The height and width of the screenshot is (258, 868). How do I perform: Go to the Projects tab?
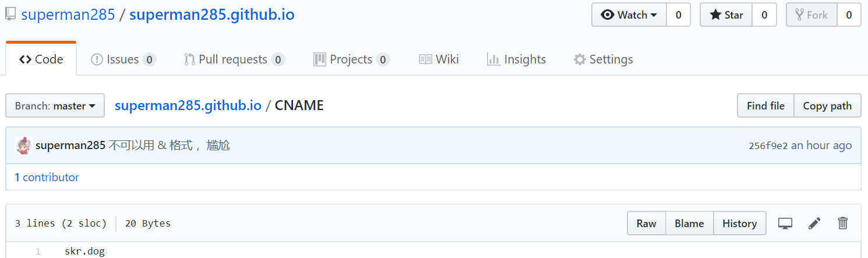tap(351, 59)
